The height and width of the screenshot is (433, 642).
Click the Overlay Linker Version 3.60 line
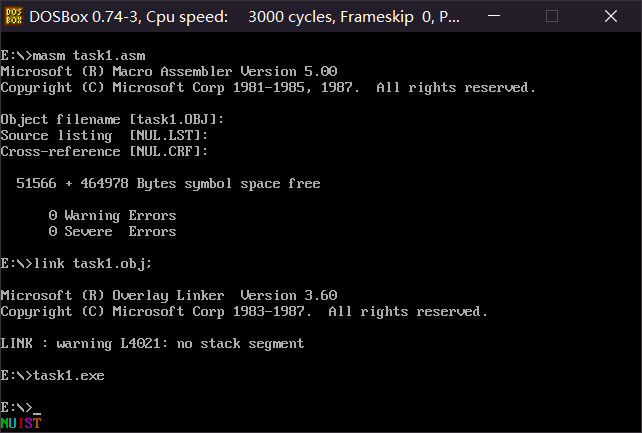(169, 295)
